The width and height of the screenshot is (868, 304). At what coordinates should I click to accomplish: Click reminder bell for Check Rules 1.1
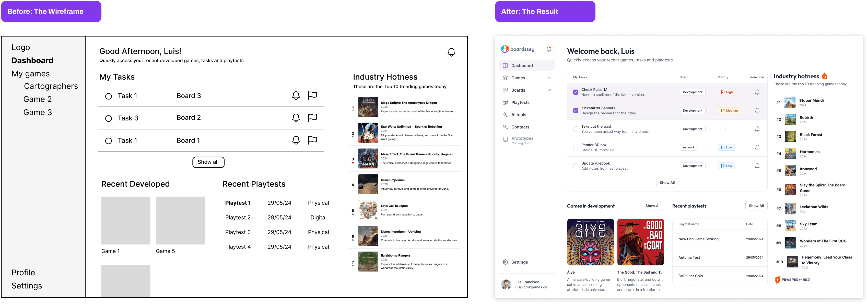pos(757,92)
